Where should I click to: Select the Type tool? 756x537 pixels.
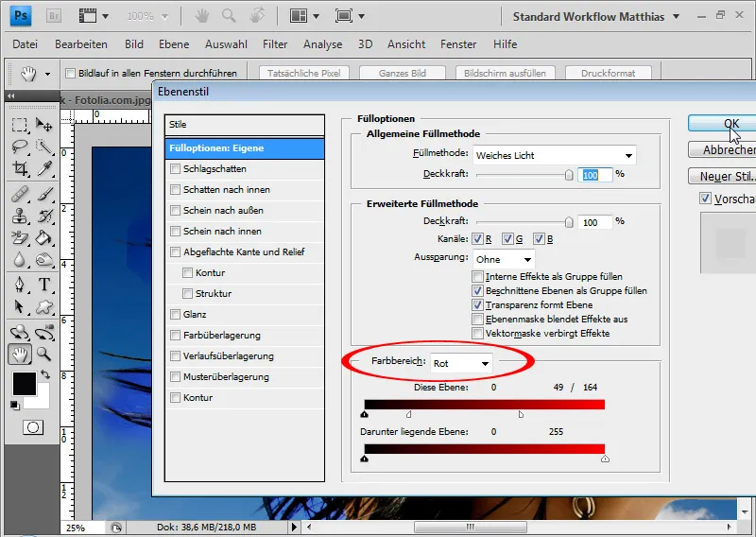pos(43,285)
